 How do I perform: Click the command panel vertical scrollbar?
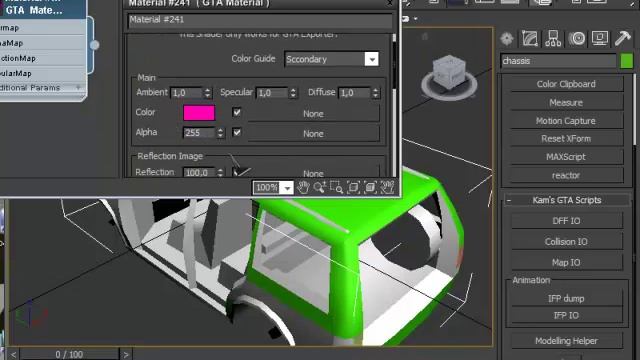[635, 109]
